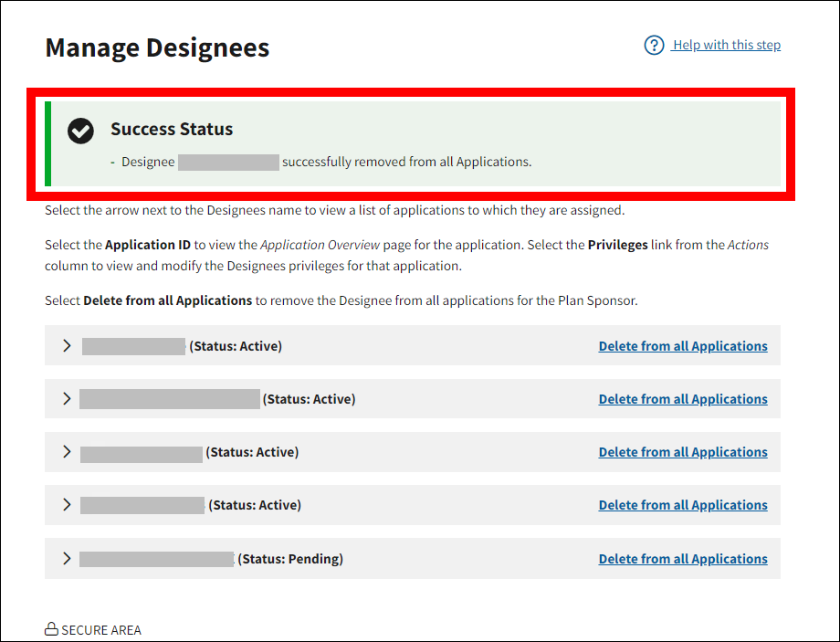840x642 pixels.
Task: Expand the first designee's application list
Action: click(67, 346)
